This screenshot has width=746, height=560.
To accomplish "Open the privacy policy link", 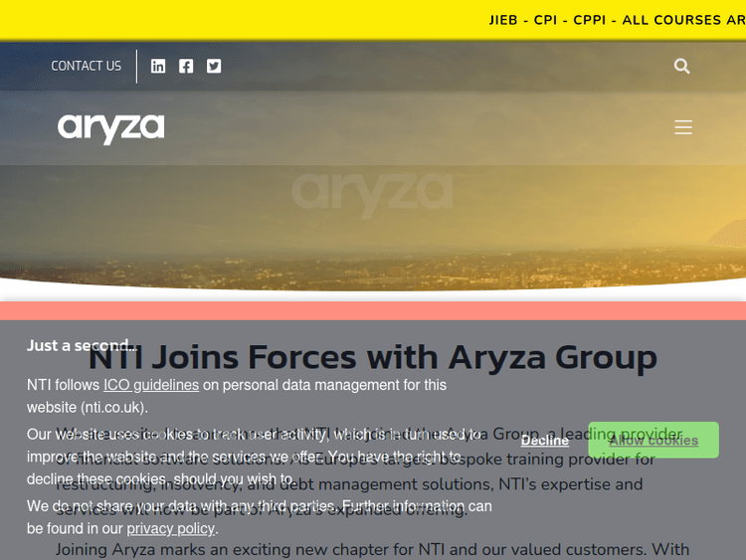I will [170, 528].
